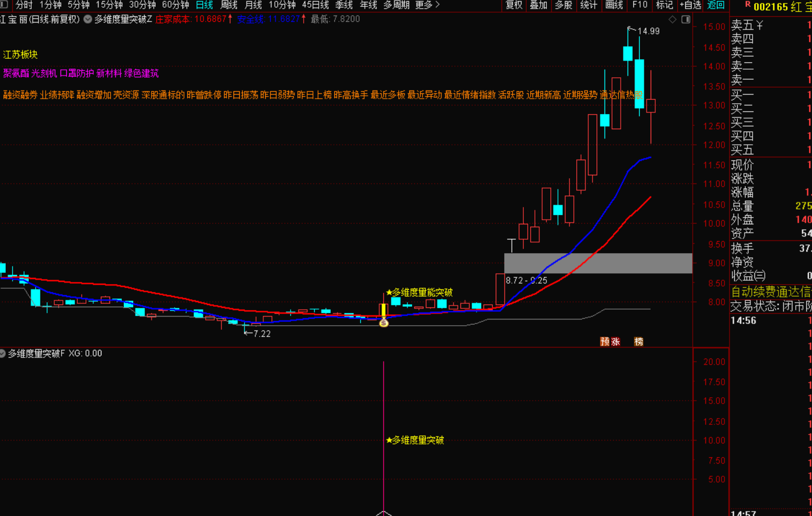Open the 多维度量突破F sub-indicator dropdown
Screen dimensions: 812x516
3,353
